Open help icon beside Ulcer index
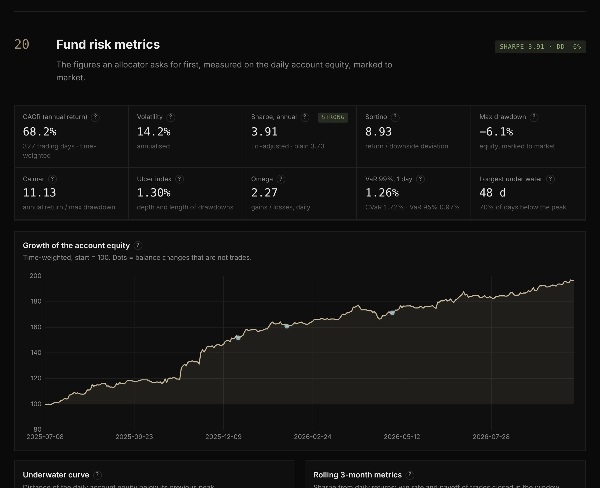Screen dimensions: 600x488 tap(179, 179)
